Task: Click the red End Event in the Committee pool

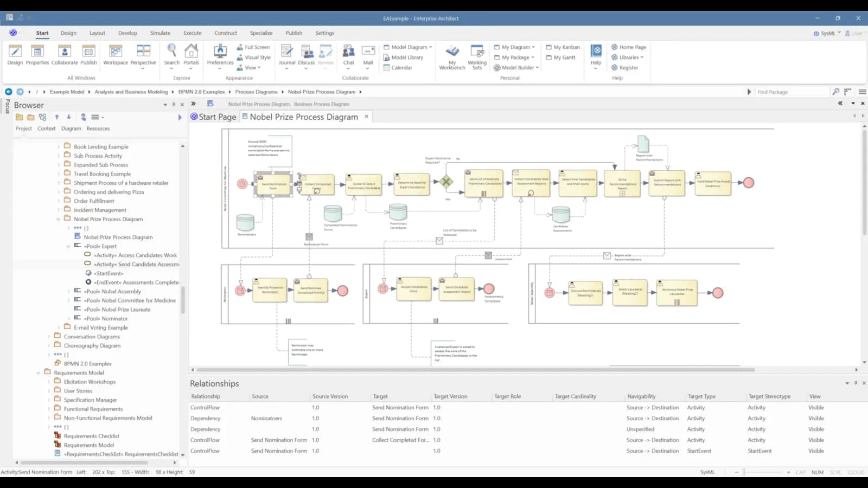Action: coord(749,183)
